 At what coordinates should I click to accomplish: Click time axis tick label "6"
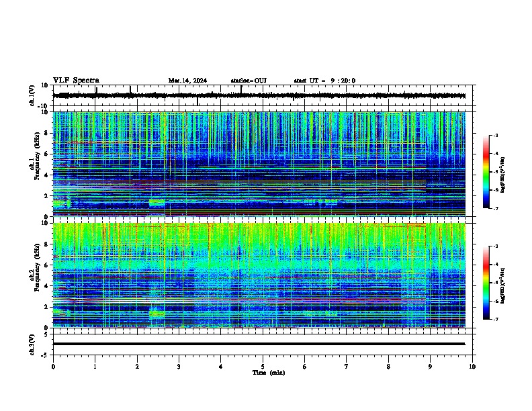[x=305, y=367]
